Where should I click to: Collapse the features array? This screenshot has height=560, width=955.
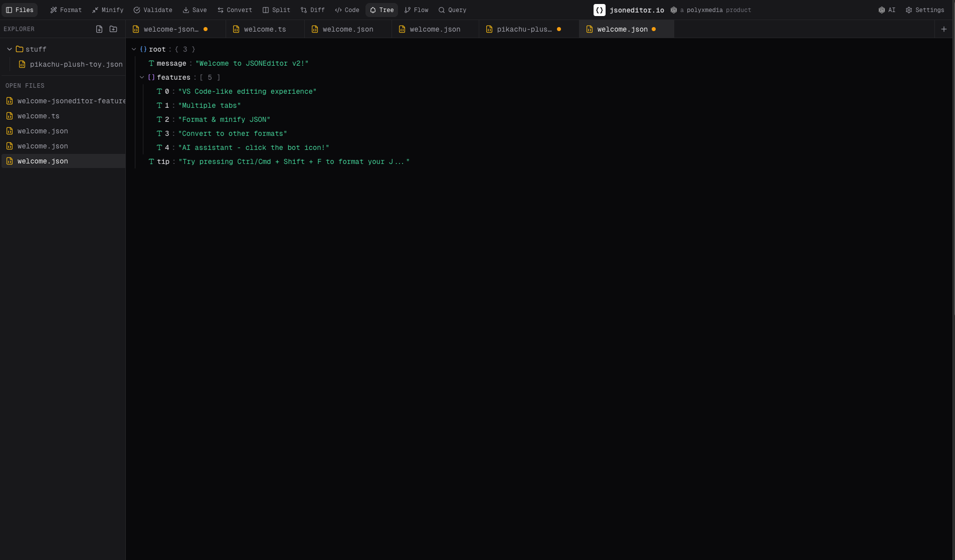coord(142,77)
